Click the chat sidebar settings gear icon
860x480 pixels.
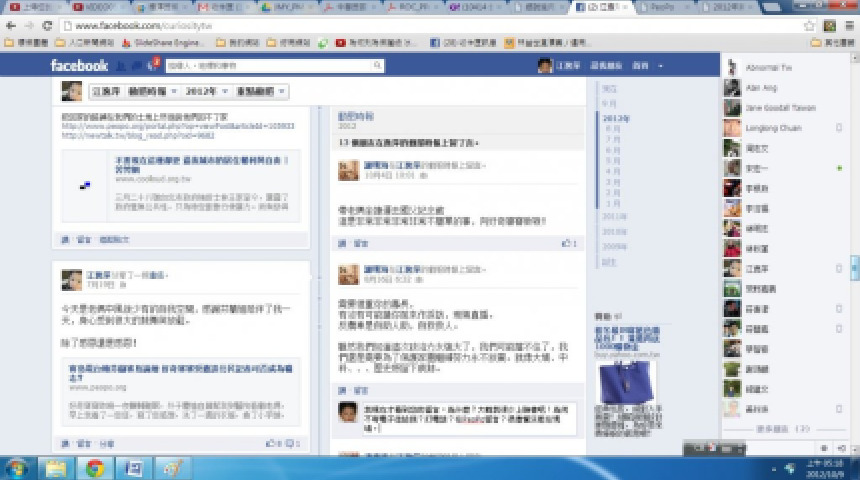pyautogui.click(x=824, y=447)
